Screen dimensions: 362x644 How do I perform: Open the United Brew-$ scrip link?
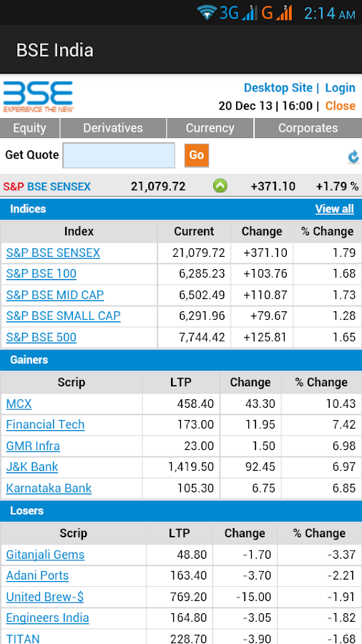coord(45,597)
